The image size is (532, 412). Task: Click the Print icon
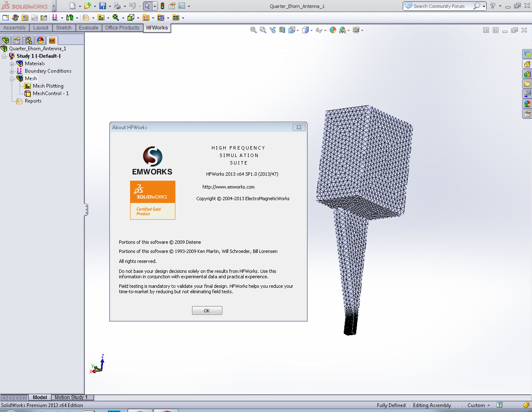[x=117, y=6]
